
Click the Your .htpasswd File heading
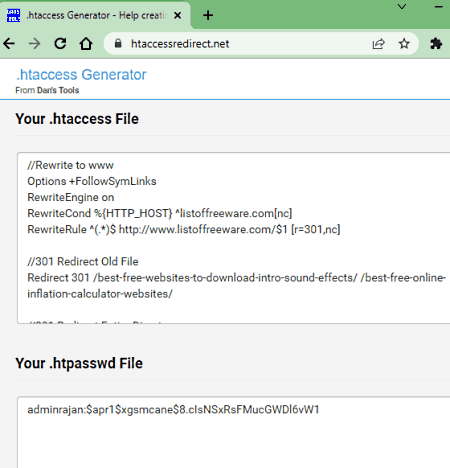[x=79, y=363]
